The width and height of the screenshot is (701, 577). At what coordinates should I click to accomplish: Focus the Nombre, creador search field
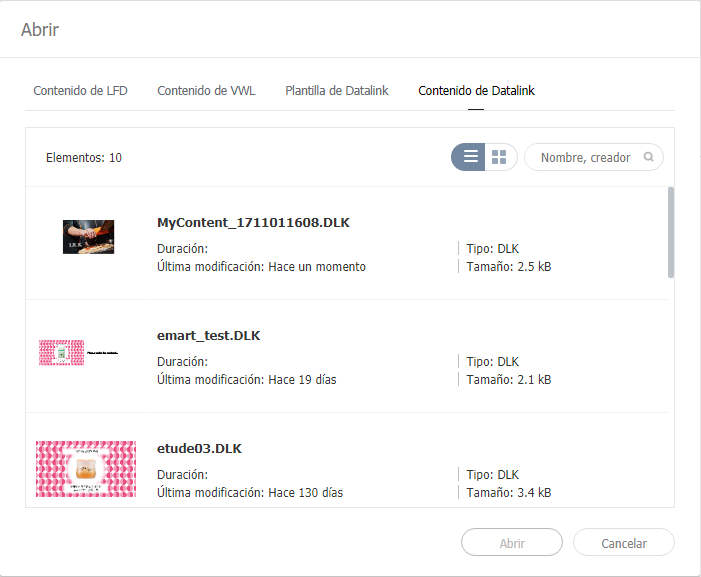tap(586, 157)
